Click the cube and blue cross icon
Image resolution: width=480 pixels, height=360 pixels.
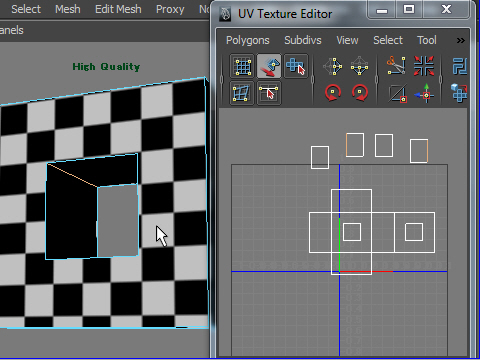459,93
